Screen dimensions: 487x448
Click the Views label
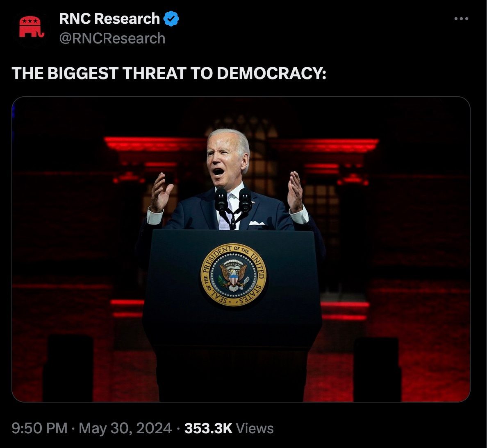coord(255,428)
